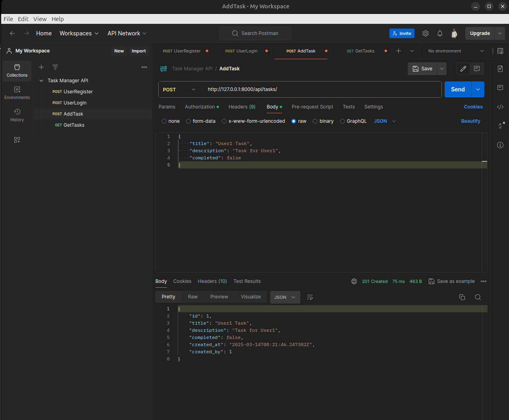The width and height of the screenshot is (509, 420).
Task: Open the tab list chevron beside the plus
Action: [x=412, y=51]
